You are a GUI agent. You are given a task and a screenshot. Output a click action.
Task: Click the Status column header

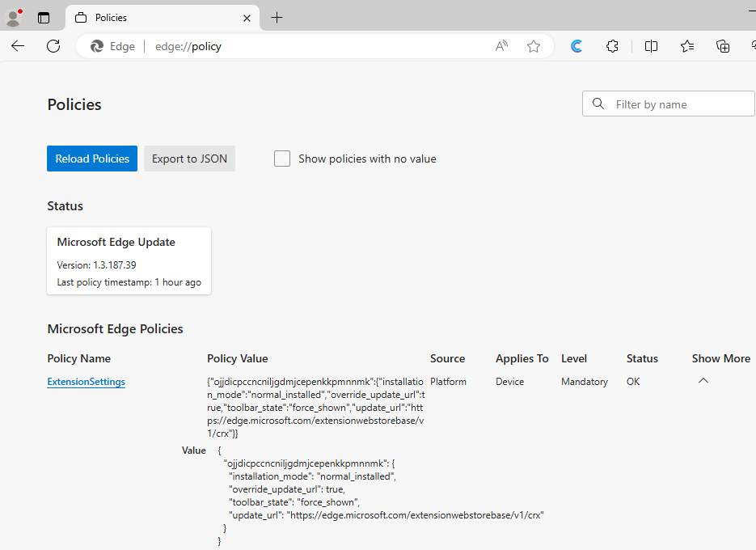click(x=642, y=358)
